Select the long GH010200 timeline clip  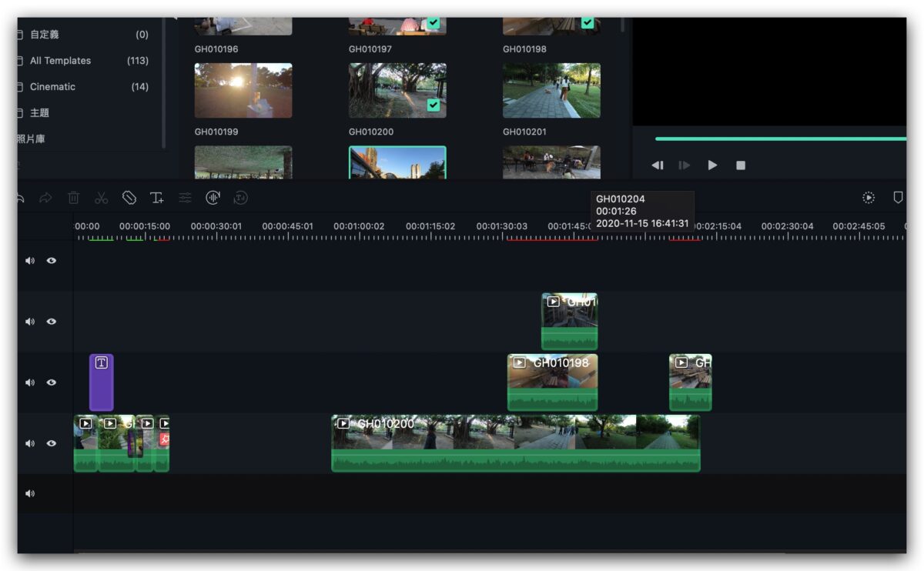(x=516, y=443)
